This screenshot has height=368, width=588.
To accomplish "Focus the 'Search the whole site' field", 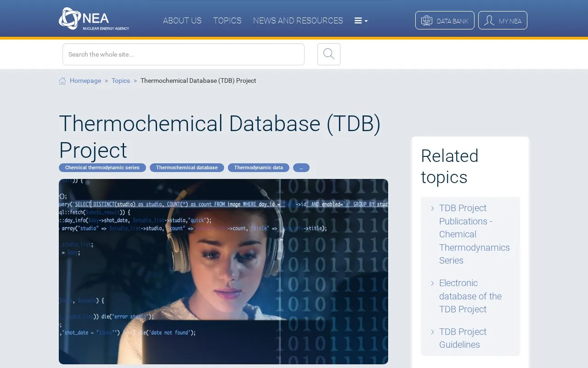I will click(183, 54).
